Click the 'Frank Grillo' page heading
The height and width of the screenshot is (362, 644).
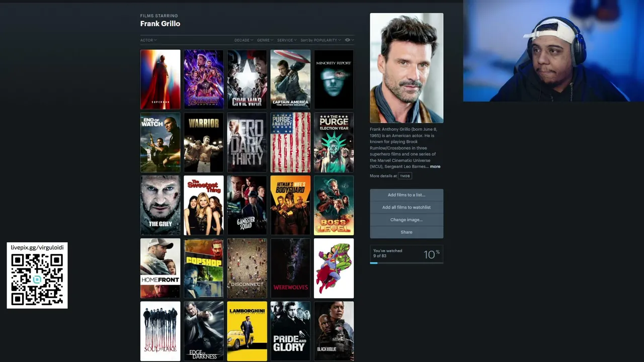[x=160, y=24]
